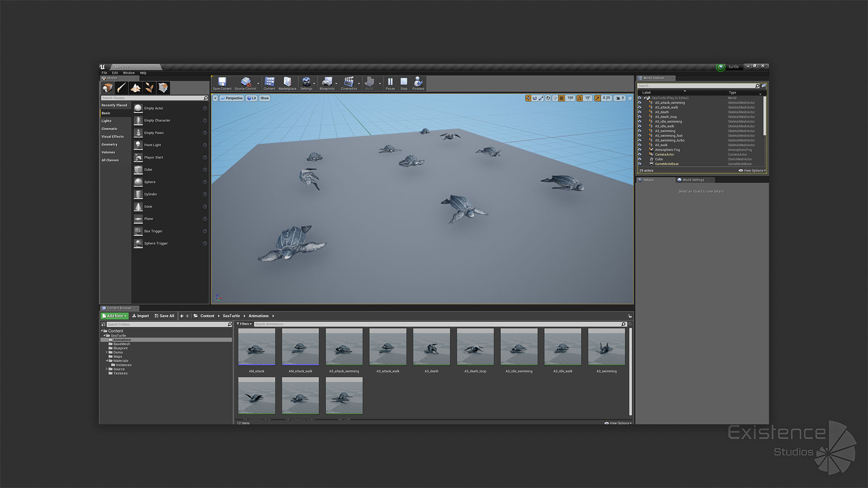
Task: Select the rotate gizmo tool in viewport
Action: (x=534, y=98)
